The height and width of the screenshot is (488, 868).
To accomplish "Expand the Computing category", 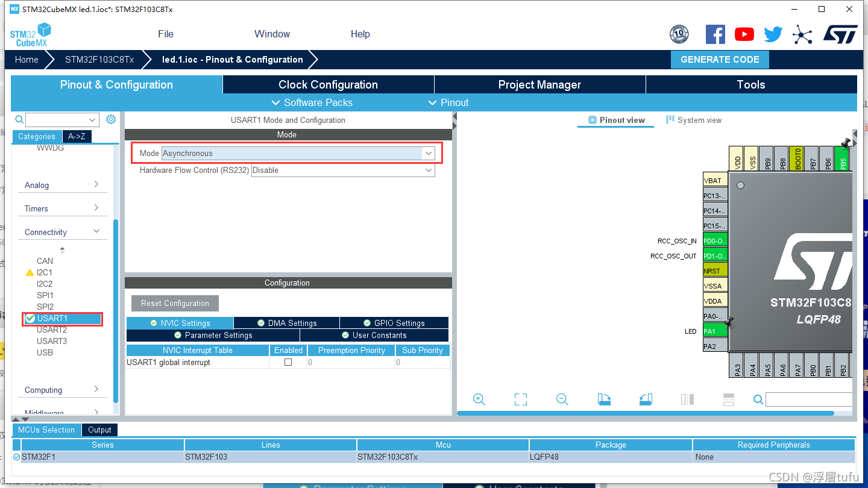I will click(62, 390).
